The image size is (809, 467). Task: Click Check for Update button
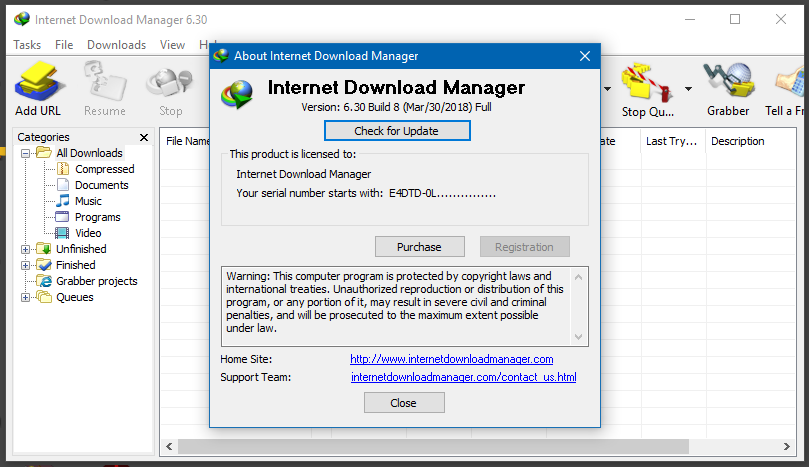[397, 131]
